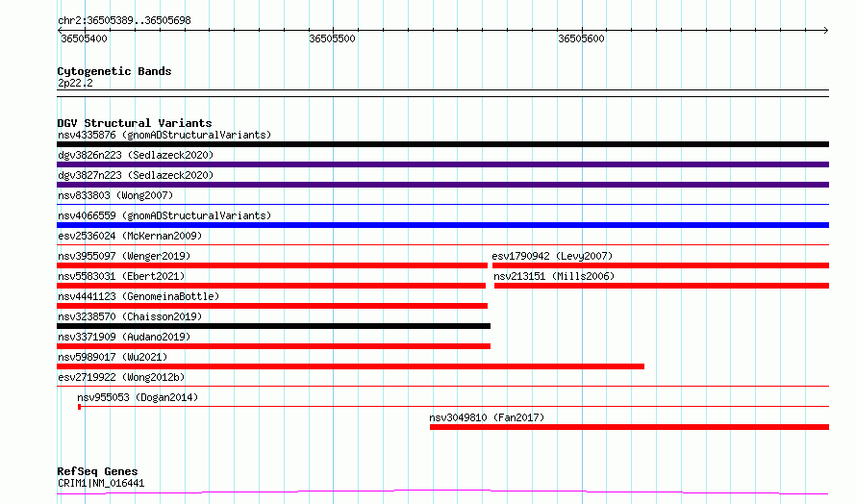Click the small red nsv955053 start marker
This screenshot has width=856, height=504.
pos(79,407)
